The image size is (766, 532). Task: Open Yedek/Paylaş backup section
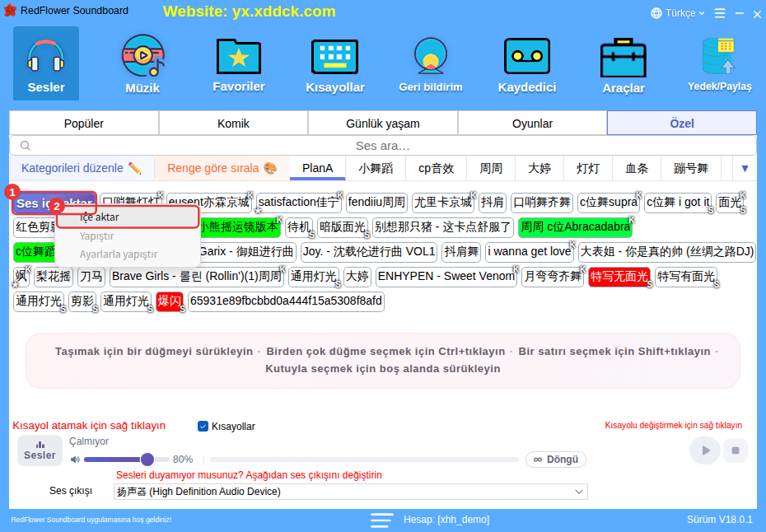pos(720,63)
